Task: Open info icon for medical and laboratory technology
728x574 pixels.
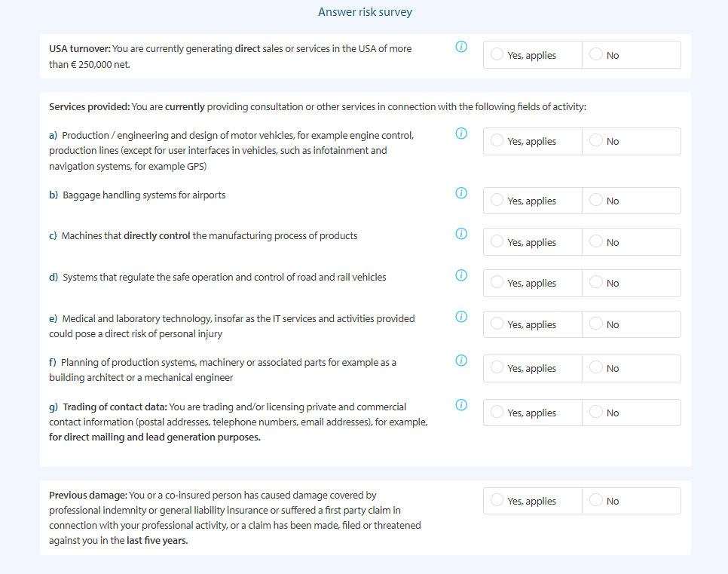Action: click(461, 317)
